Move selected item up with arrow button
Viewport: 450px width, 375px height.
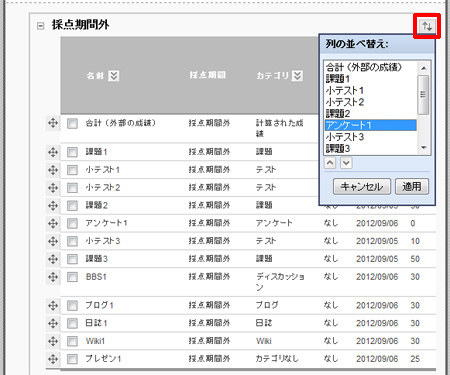[x=330, y=163]
